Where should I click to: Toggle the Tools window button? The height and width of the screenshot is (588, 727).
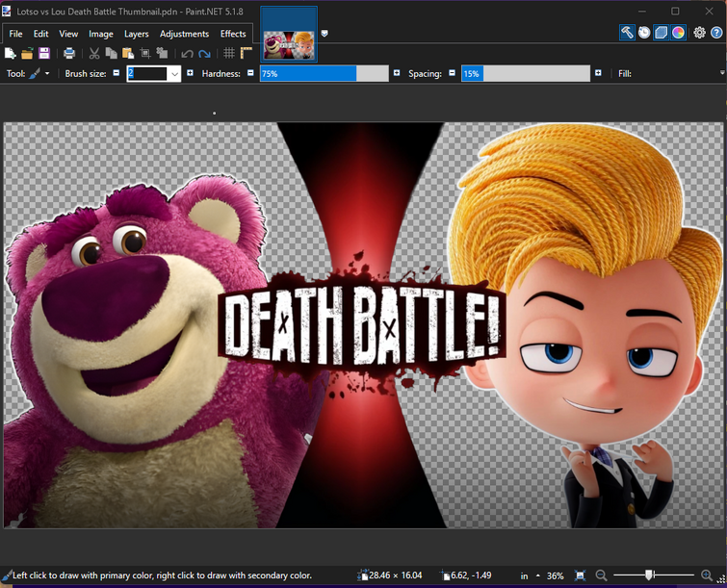tap(627, 33)
